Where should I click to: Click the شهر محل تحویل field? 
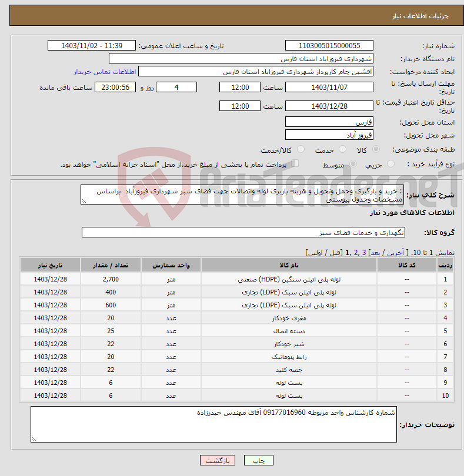(329, 135)
